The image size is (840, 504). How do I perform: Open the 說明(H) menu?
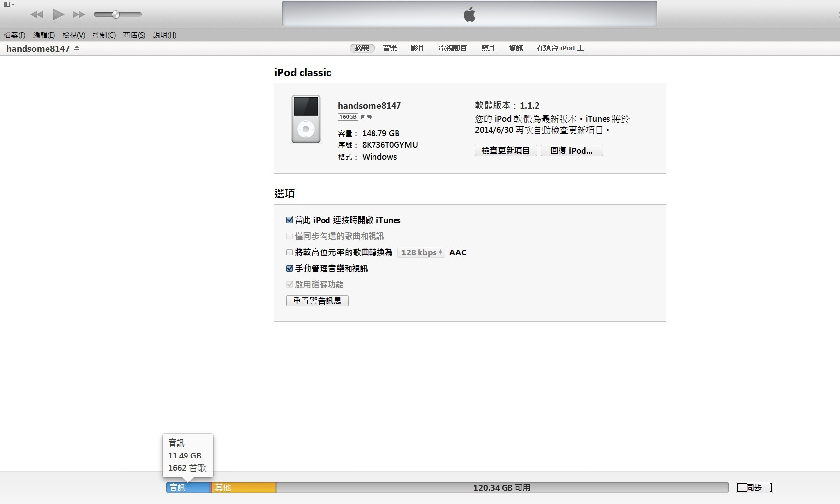pos(164,35)
